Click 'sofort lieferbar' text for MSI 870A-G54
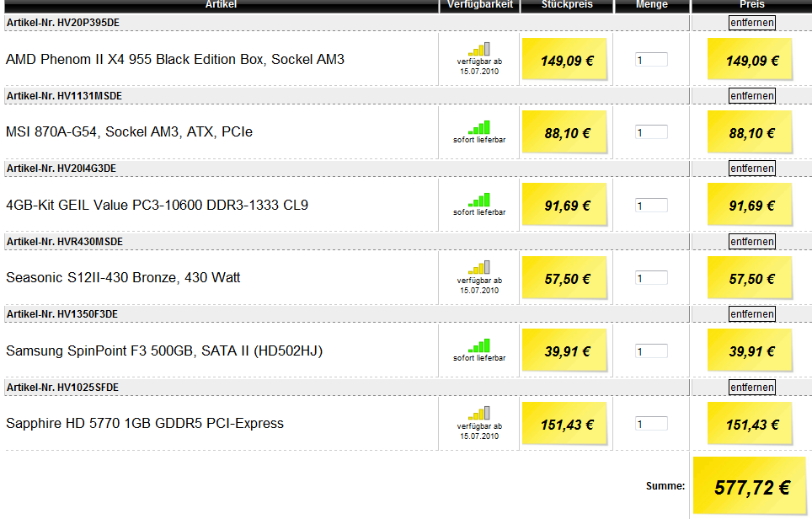The height and width of the screenshot is (519, 812). 479,140
